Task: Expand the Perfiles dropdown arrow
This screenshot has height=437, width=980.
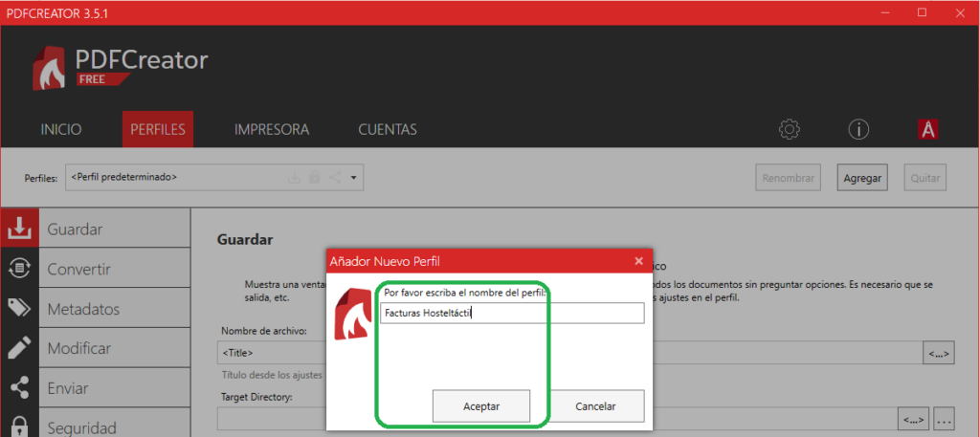Action: point(353,178)
